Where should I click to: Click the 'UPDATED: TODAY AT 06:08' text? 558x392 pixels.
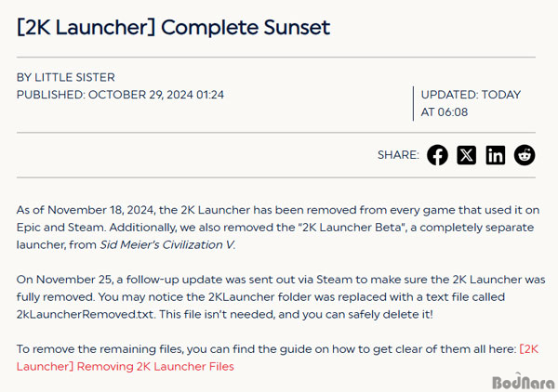click(x=471, y=103)
